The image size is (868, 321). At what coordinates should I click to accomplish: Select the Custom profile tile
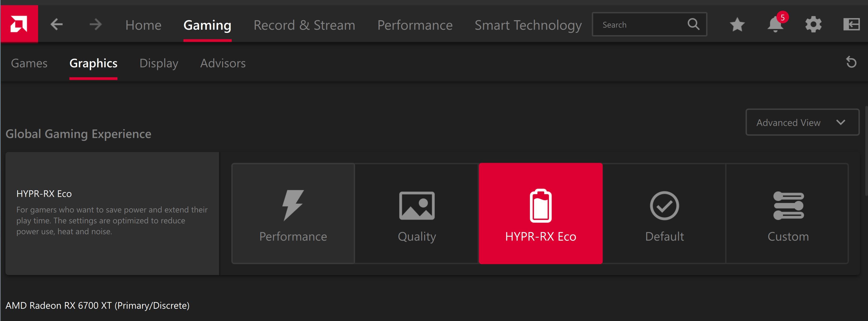point(788,214)
